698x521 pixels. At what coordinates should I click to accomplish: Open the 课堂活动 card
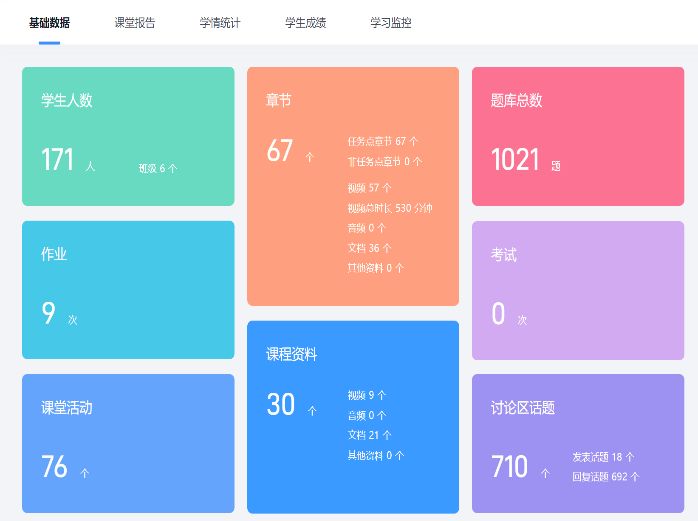click(x=128, y=443)
